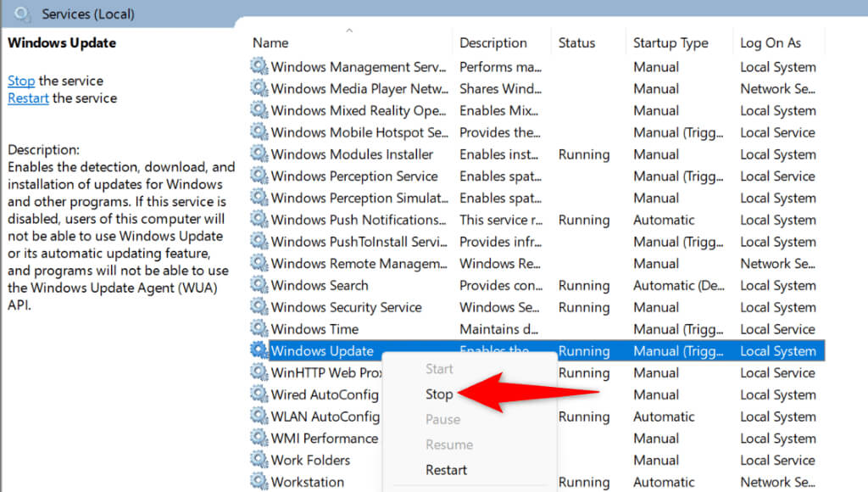This screenshot has width=868, height=492.
Task: Sort by the Log On As column
Action: pyautogui.click(x=770, y=42)
